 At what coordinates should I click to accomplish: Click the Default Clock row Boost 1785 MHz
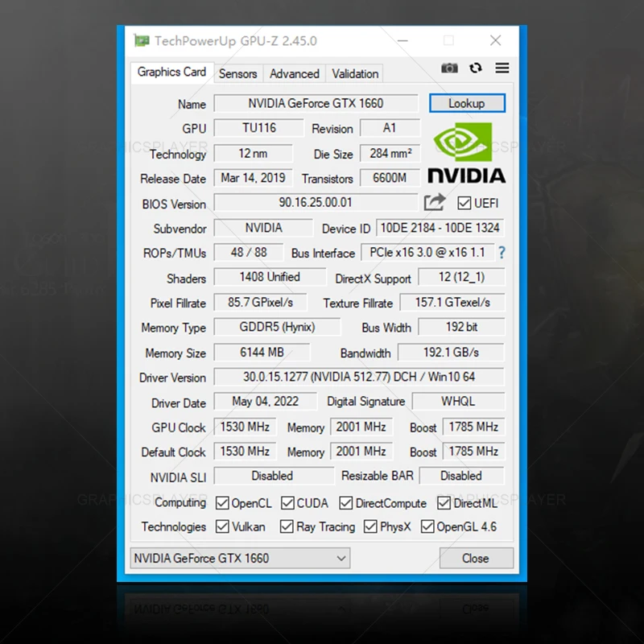[473, 452]
